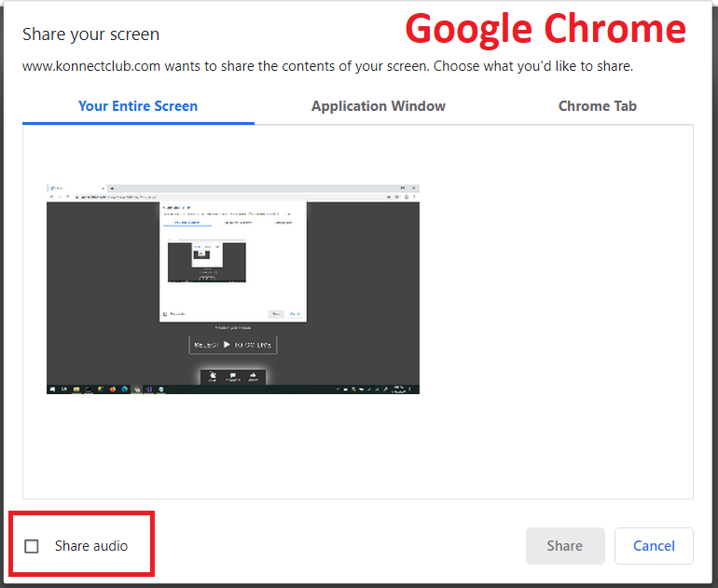This screenshot has height=588, width=718.
Task: Select the entire screen preview thumbnail
Action: (233, 289)
